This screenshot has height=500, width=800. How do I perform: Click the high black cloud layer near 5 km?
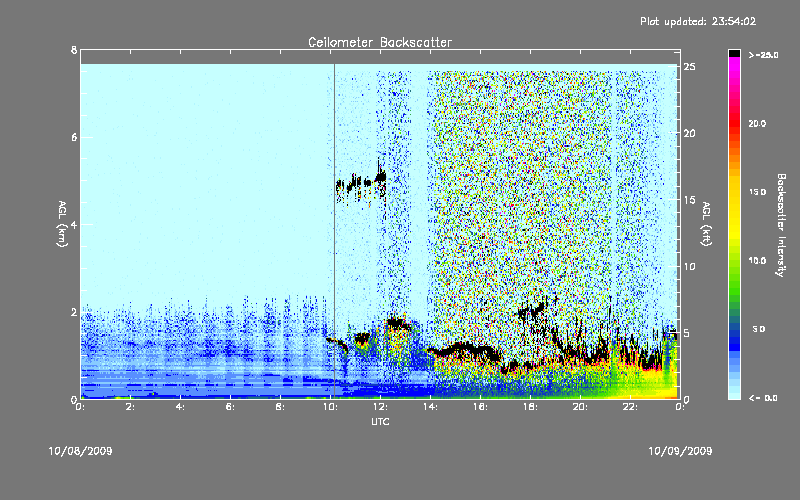[x=361, y=182]
